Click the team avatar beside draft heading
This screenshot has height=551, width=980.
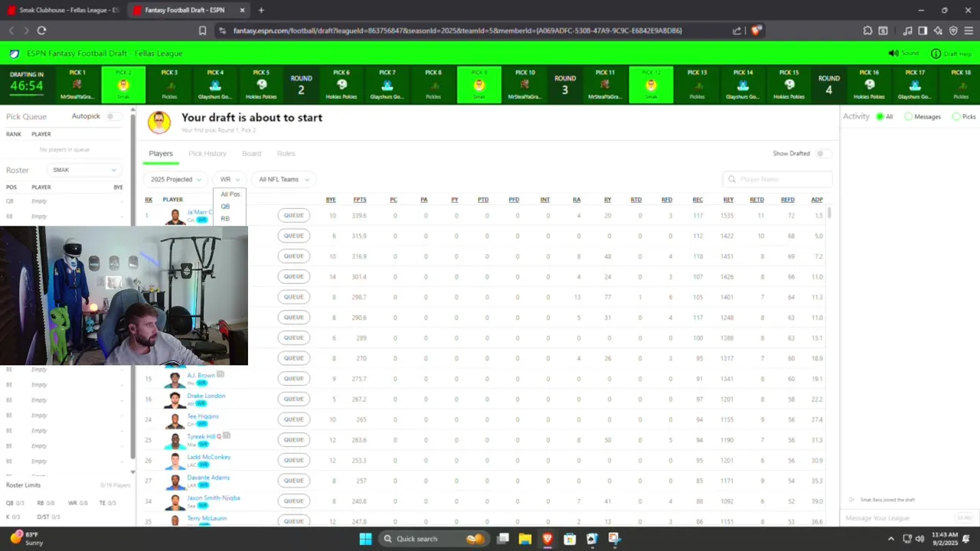[159, 122]
